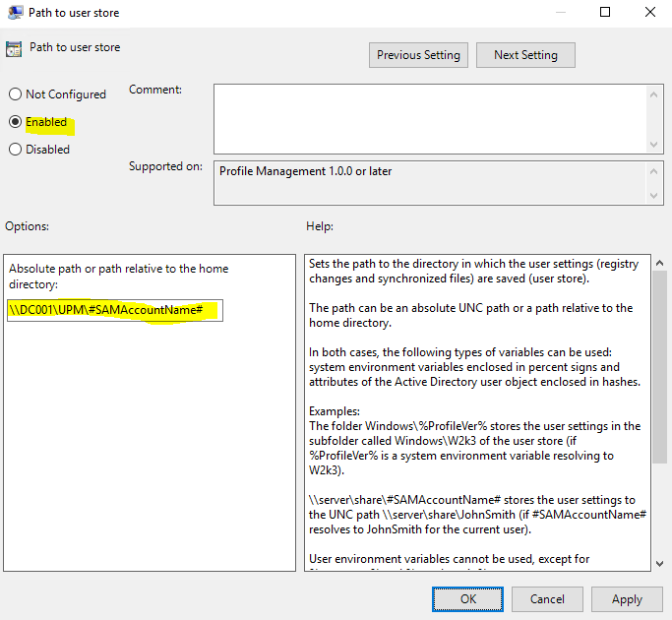The height and width of the screenshot is (620, 672).
Task: Click the settings icon beside the Path to user store heading
Action: [14, 48]
